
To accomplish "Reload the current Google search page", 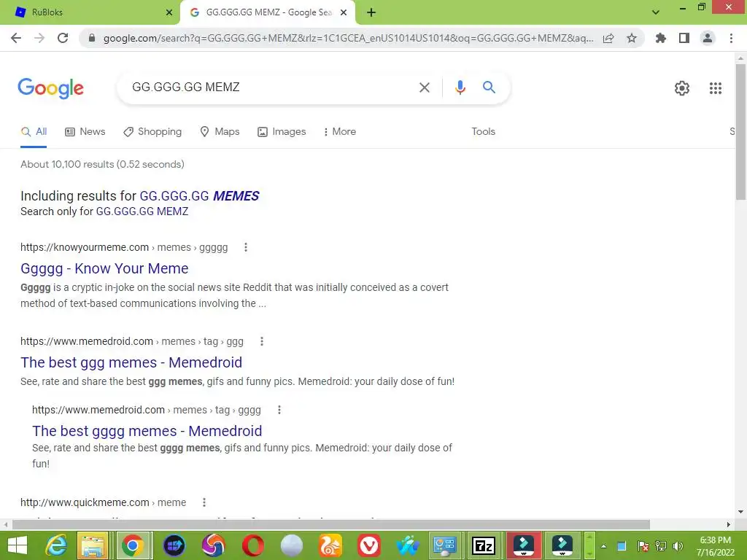I will (x=63, y=38).
